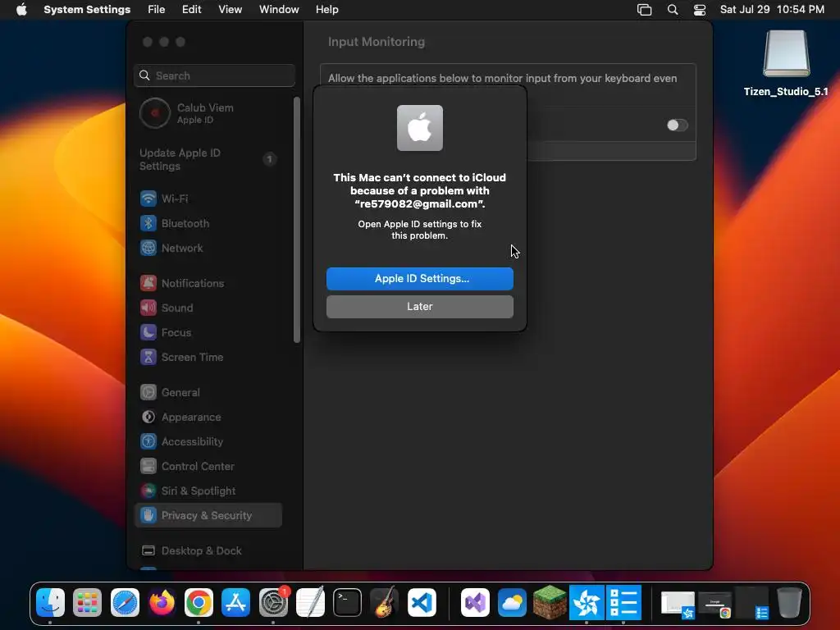Screen dimensions: 840x630
Task: Select the Notifications sidebar icon
Action: (148, 283)
